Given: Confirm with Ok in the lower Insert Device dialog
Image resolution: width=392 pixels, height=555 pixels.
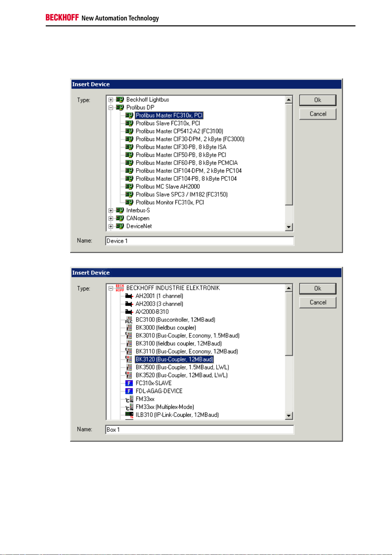Looking at the screenshot, I should [x=318, y=289].
